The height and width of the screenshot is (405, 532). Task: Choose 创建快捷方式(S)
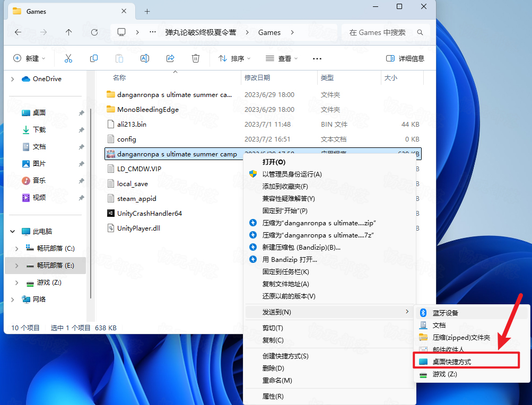(x=330, y=356)
